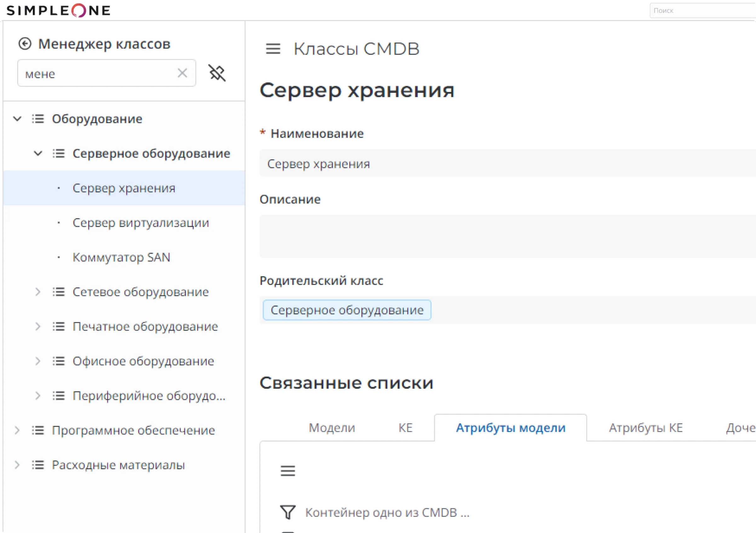Image resolution: width=756 pixels, height=533 pixels.
Task: Click the list icon beside Сетевое оборудование
Action: (x=59, y=292)
